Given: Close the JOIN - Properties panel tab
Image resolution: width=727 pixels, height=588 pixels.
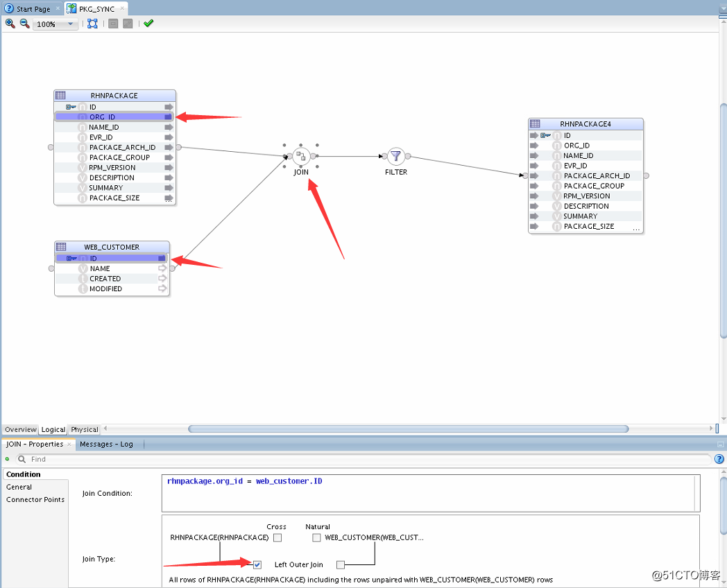Looking at the screenshot, I should tap(69, 444).
